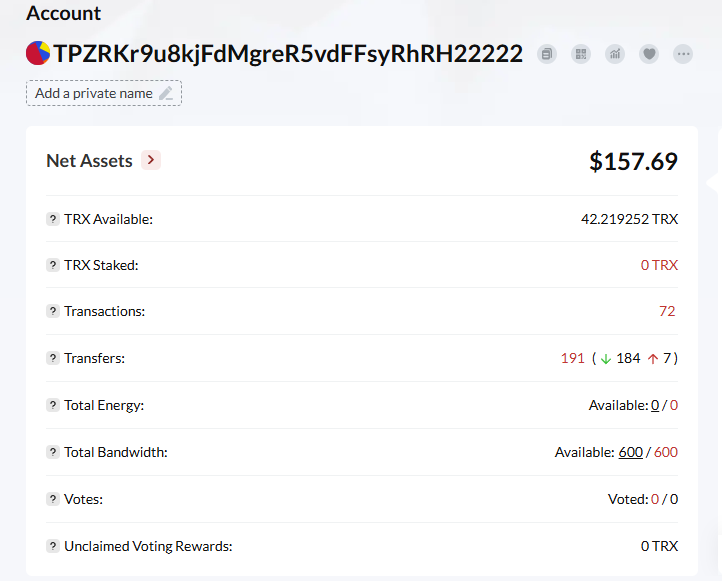Copy the account address
Screen dimensions: 722x581
(x=547, y=54)
